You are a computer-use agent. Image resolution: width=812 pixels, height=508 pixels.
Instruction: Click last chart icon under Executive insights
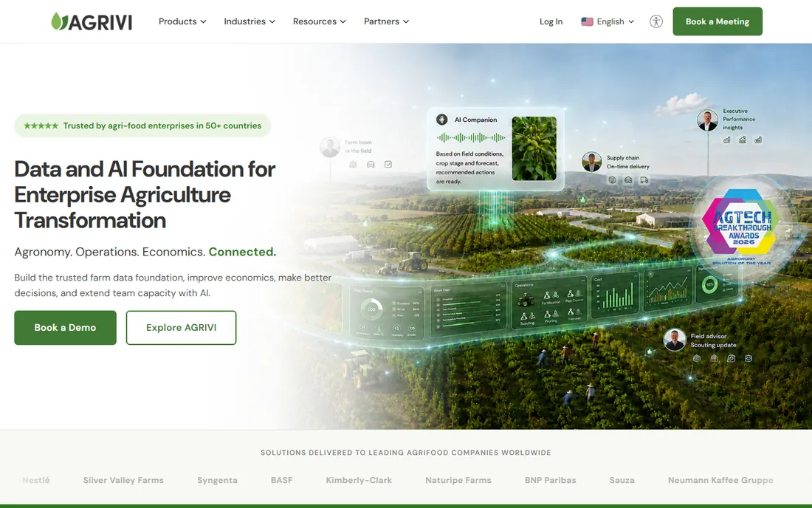tap(758, 140)
